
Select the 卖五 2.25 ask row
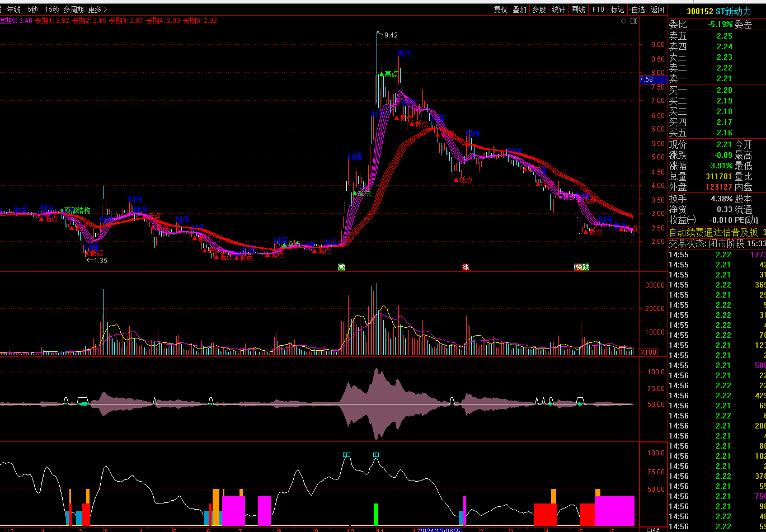pos(717,36)
